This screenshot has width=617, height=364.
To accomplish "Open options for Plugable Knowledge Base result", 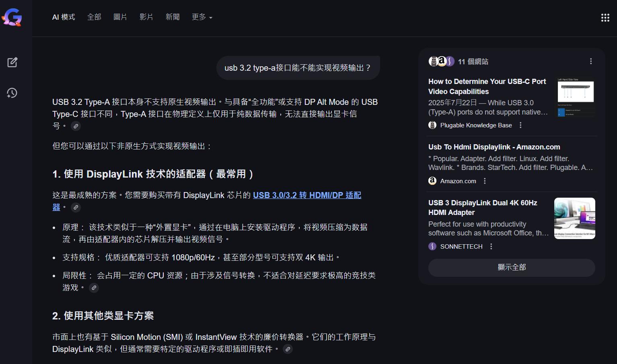I will [520, 125].
